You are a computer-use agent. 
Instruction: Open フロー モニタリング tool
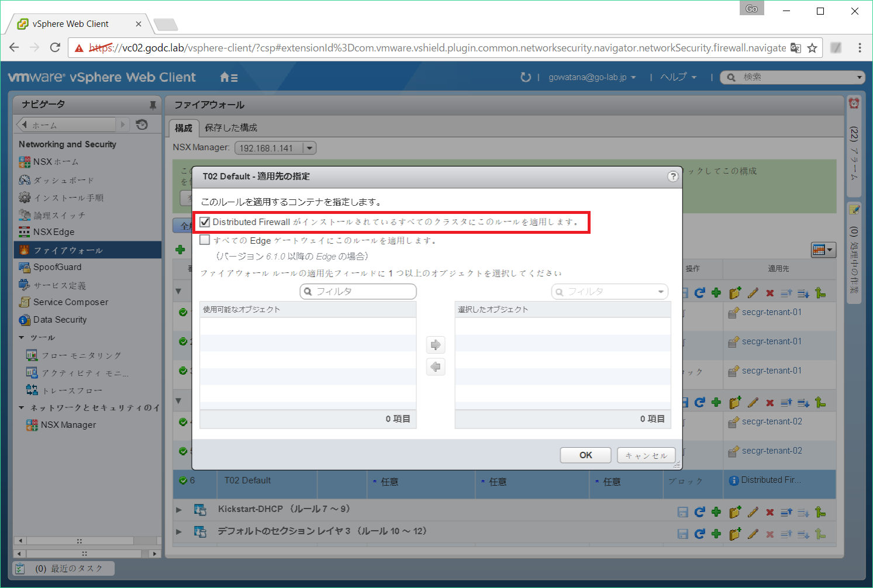pyautogui.click(x=74, y=355)
